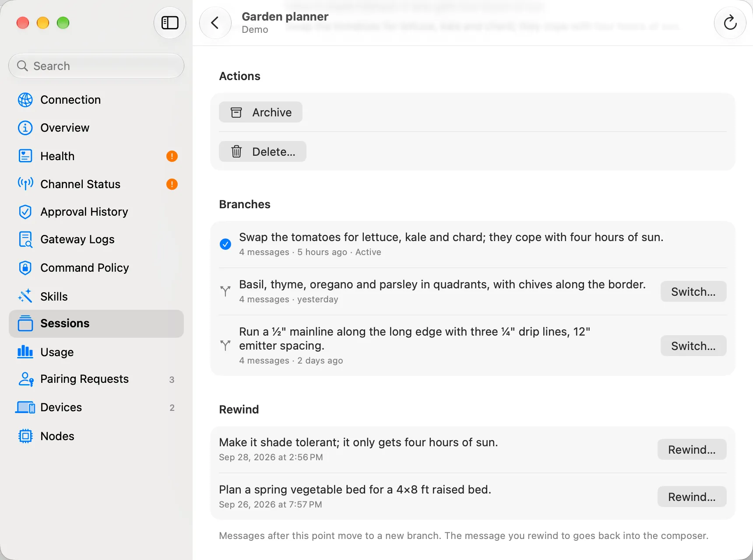This screenshot has width=753, height=560.
Task: Select the Gateway Logs document icon
Action: (x=25, y=240)
